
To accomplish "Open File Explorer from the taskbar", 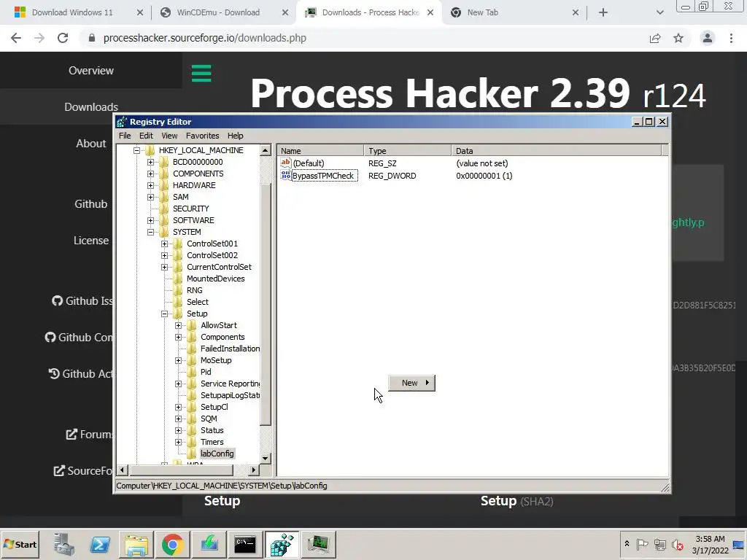I will 136,544.
